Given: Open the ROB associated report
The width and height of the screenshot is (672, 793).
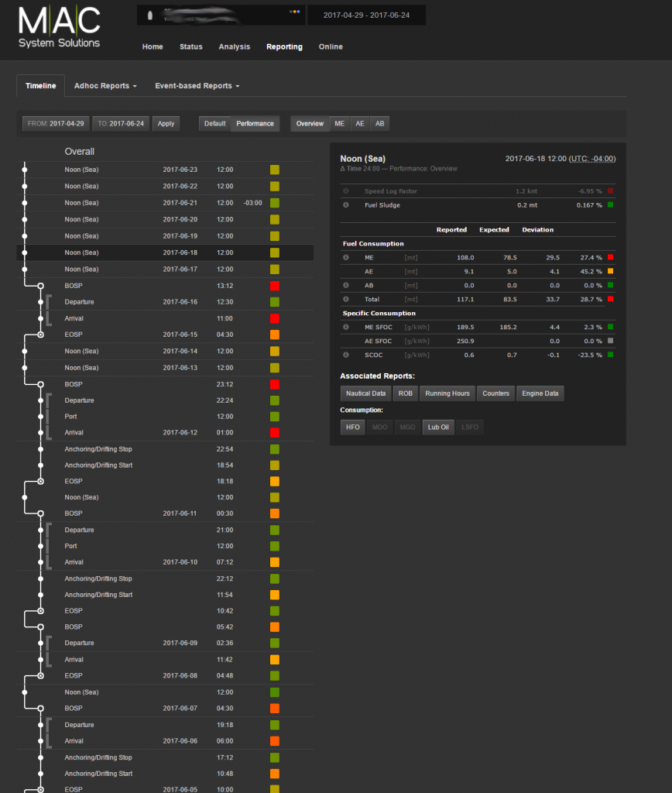Looking at the screenshot, I should coord(406,393).
